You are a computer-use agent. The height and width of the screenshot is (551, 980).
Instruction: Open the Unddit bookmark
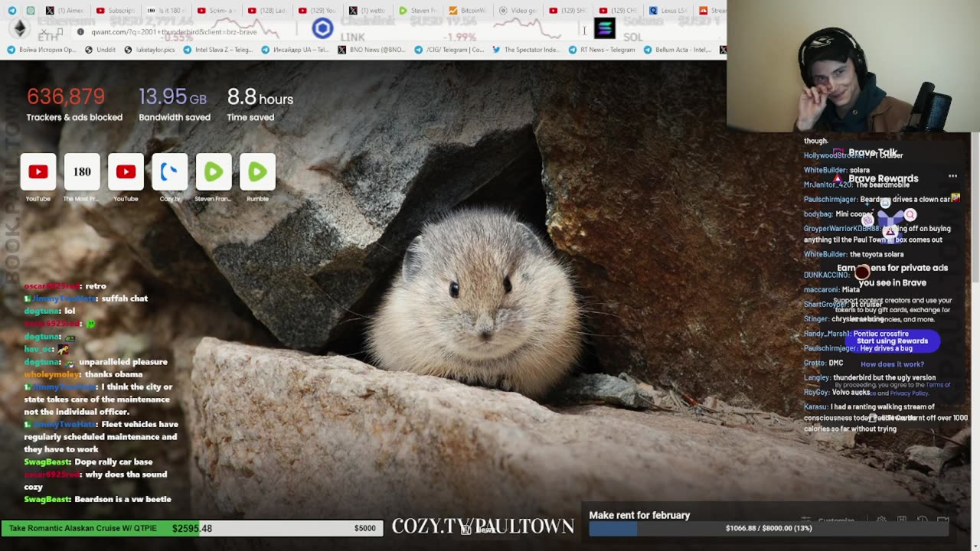pyautogui.click(x=100, y=50)
